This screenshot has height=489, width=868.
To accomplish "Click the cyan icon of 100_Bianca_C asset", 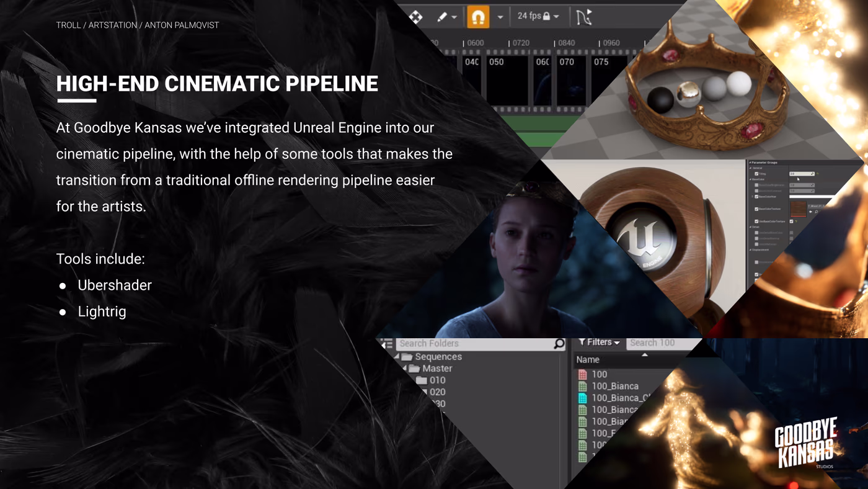I will pos(582,398).
